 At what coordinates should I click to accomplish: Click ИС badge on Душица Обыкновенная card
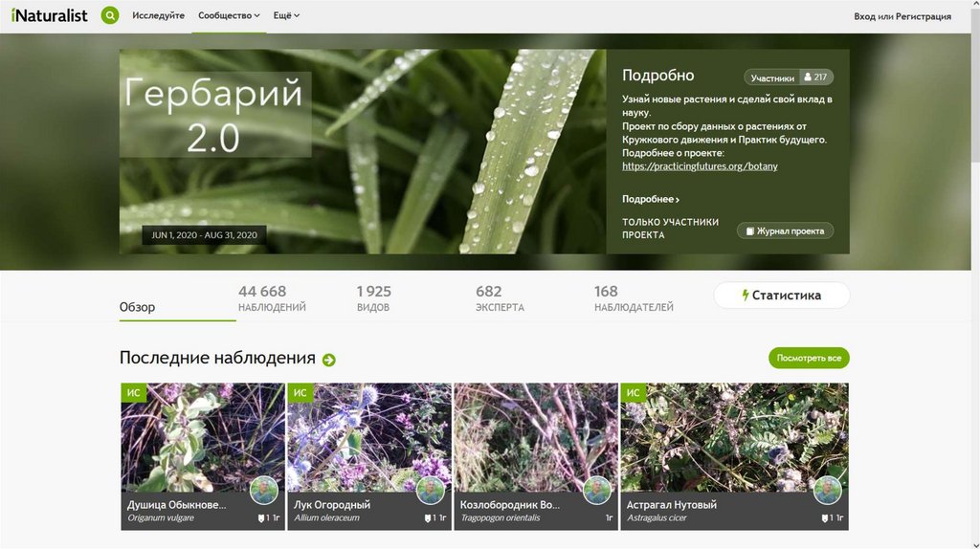[x=134, y=393]
